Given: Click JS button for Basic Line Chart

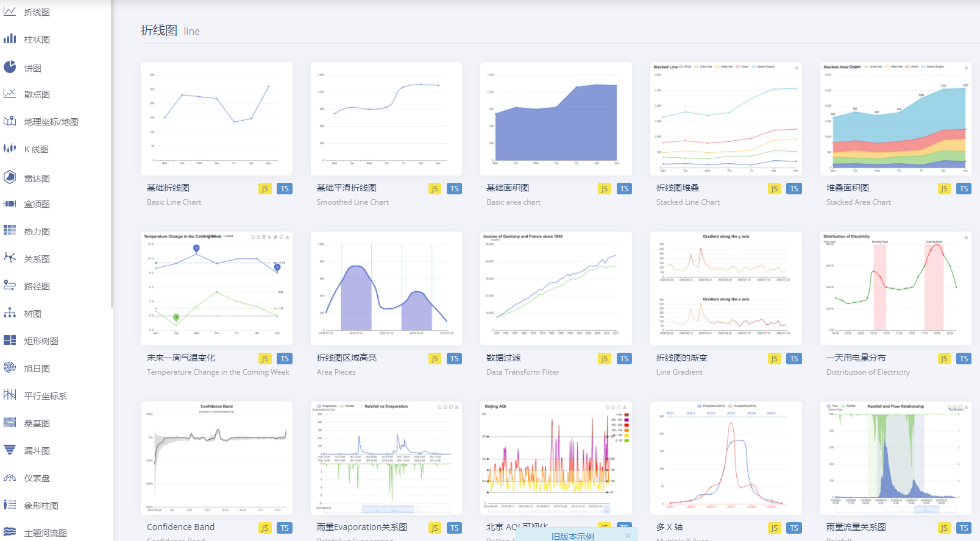Looking at the screenshot, I should coord(265,189).
